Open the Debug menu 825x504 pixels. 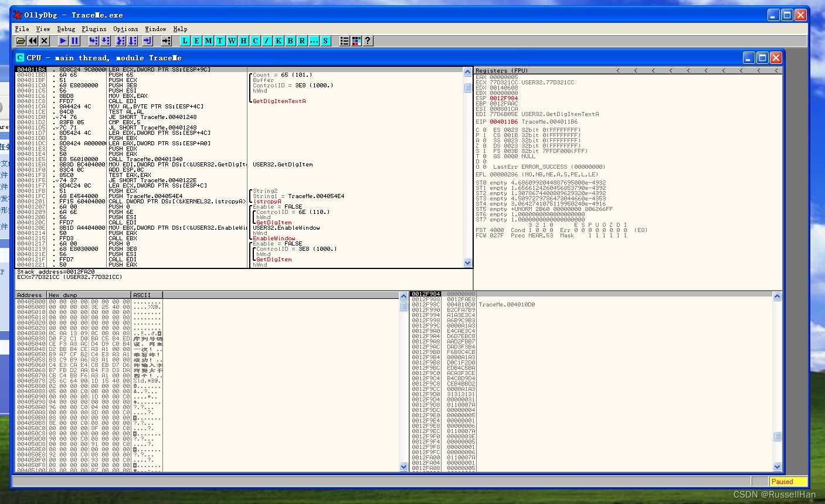[66, 29]
